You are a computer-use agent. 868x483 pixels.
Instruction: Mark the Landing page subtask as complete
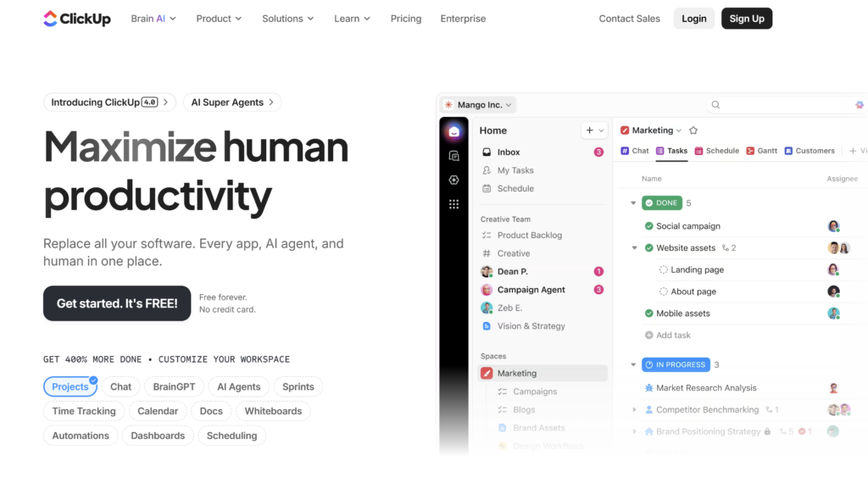point(664,270)
